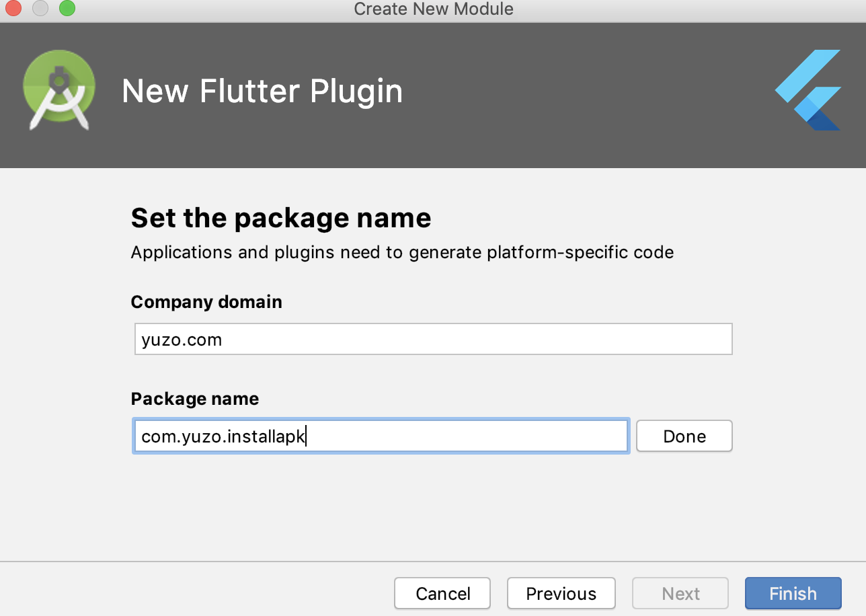This screenshot has width=866, height=616.
Task: Focus the Package name text field
Action: (381, 436)
